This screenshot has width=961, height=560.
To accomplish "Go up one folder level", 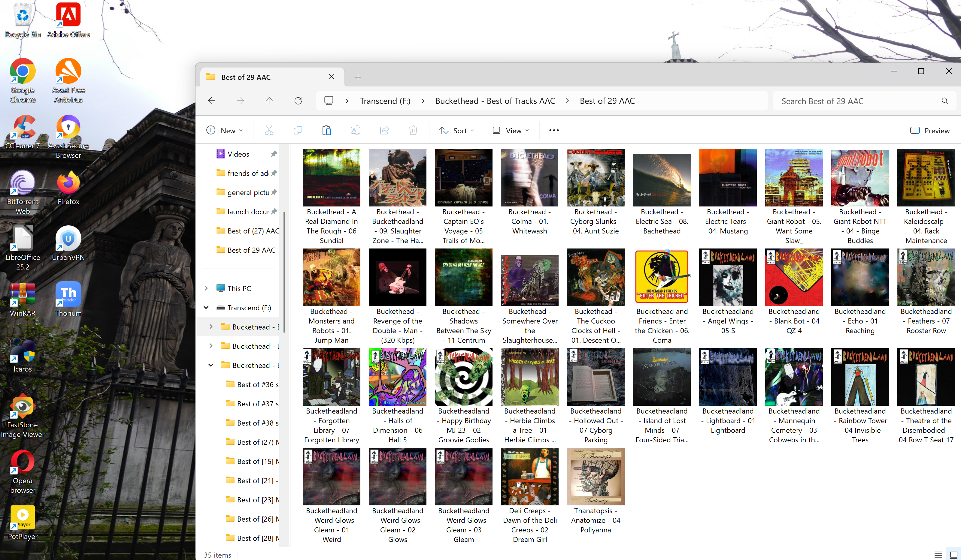I will coord(269,101).
